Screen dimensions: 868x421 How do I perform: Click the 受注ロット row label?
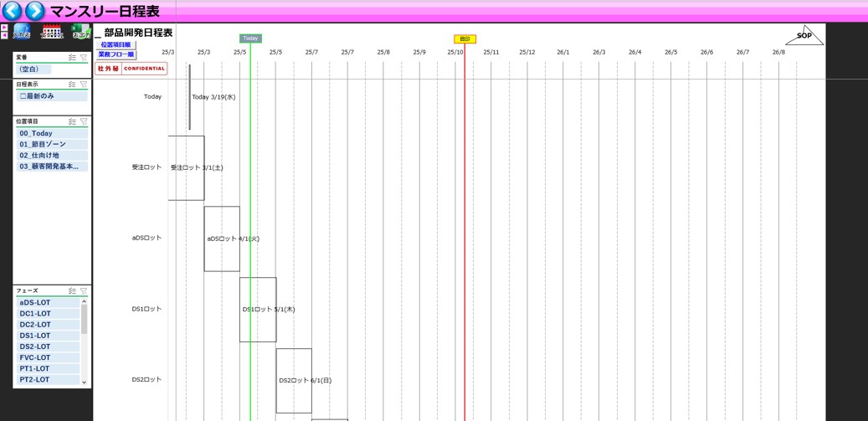coord(146,167)
